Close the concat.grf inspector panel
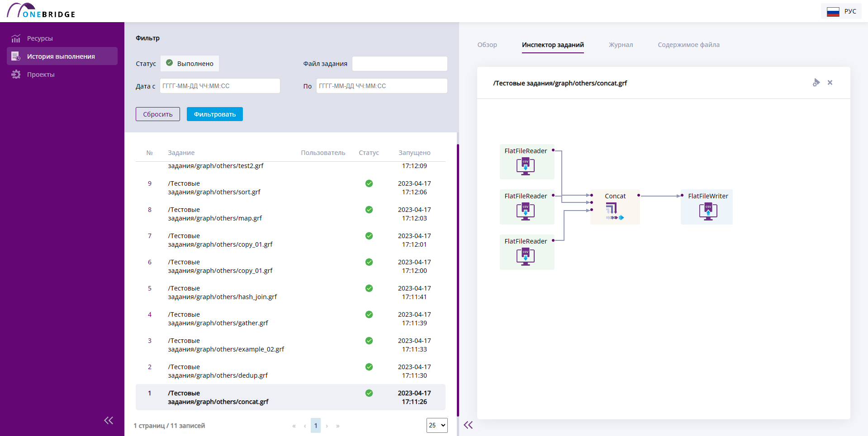This screenshot has height=436, width=868. click(x=830, y=83)
